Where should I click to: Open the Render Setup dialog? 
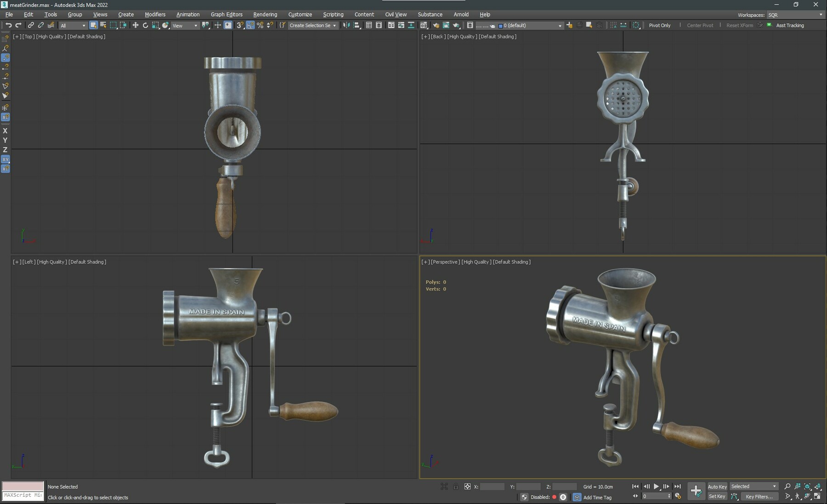tap(436, 25)
